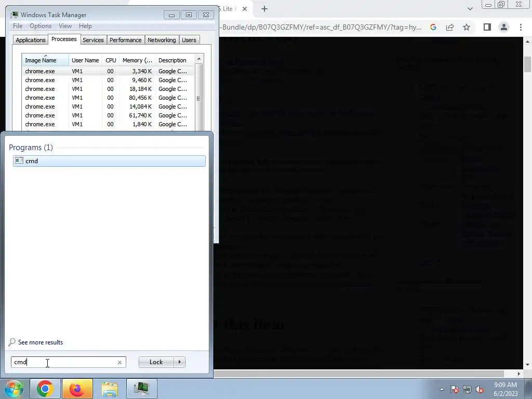This screenshot has height=399, width=532.
Task: Click See more results link
Action: point(41,342)
